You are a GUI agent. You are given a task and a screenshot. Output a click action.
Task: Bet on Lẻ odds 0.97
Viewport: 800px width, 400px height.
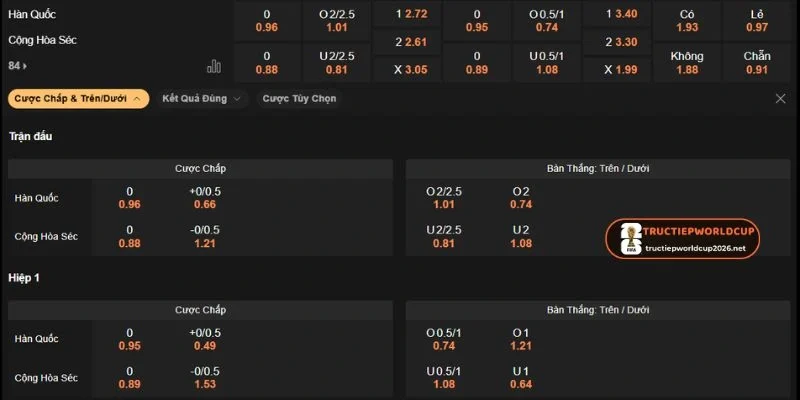(x=757, y=21)
